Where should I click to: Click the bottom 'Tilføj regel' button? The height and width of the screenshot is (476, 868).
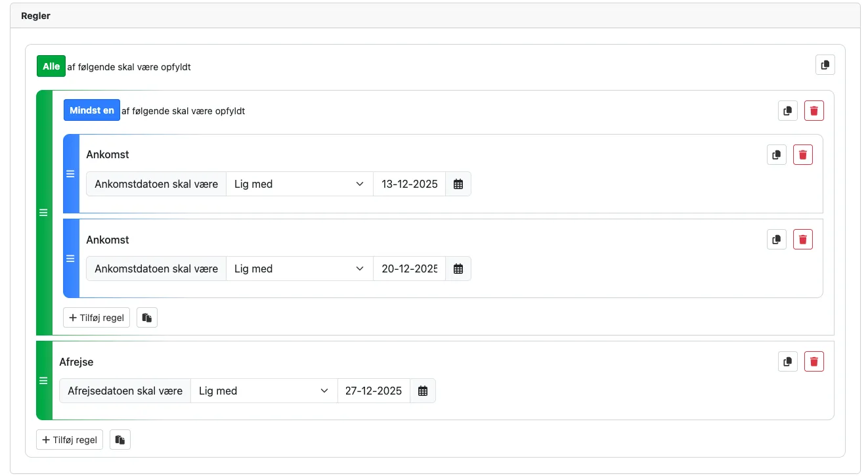pyautogui.click(x=70, y=440)
